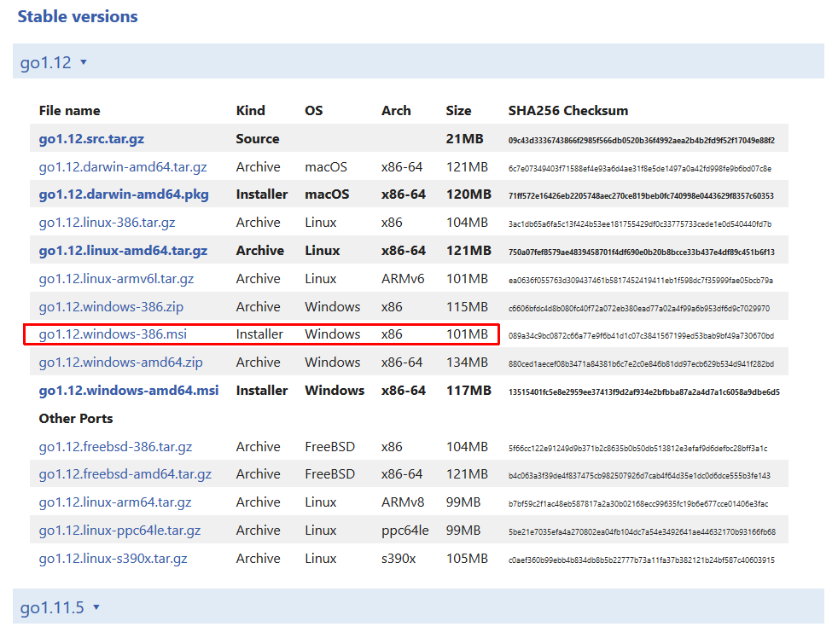Screen dimensions: 838x644
Task: Select checksum of go1.12.src.tar.gz
Action: coord(642,141)
